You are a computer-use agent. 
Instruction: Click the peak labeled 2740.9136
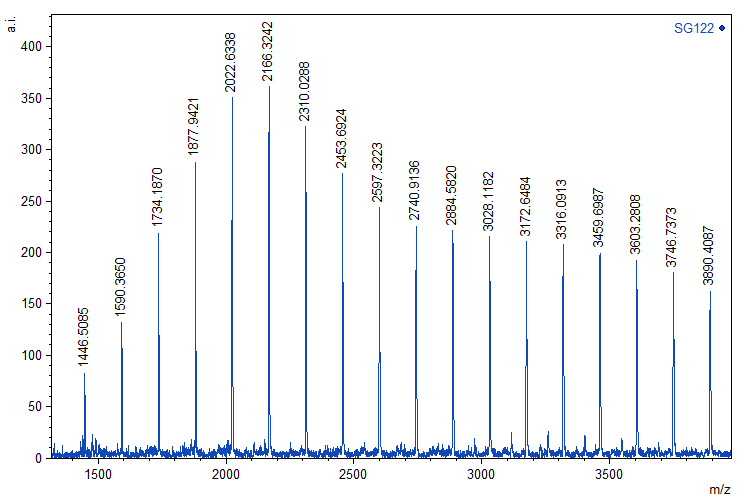tap(415, 191)
